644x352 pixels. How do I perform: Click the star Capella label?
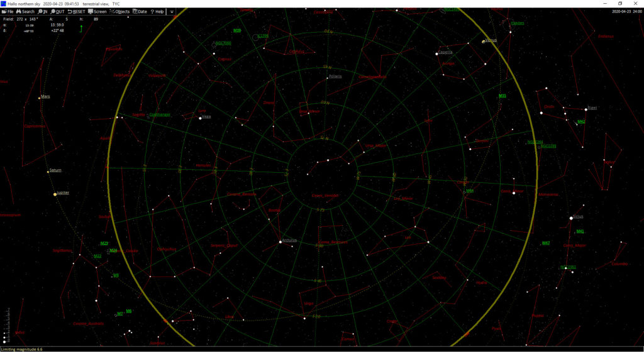coord(445,52)
